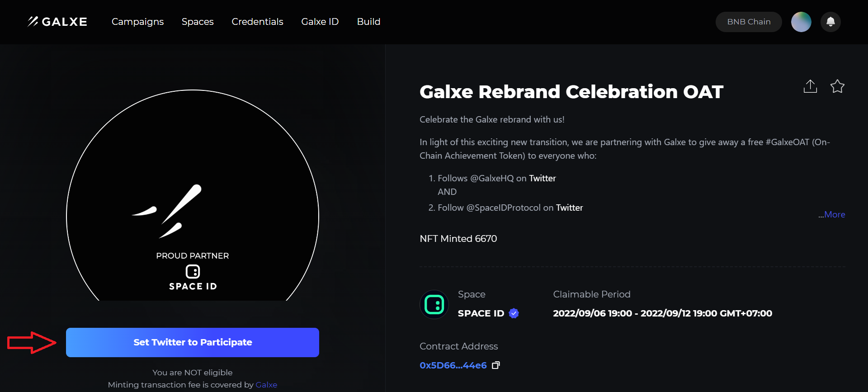Screen dimensions: 868x392
Task: Click the Claimable Period label
Action: click(592, 294)
